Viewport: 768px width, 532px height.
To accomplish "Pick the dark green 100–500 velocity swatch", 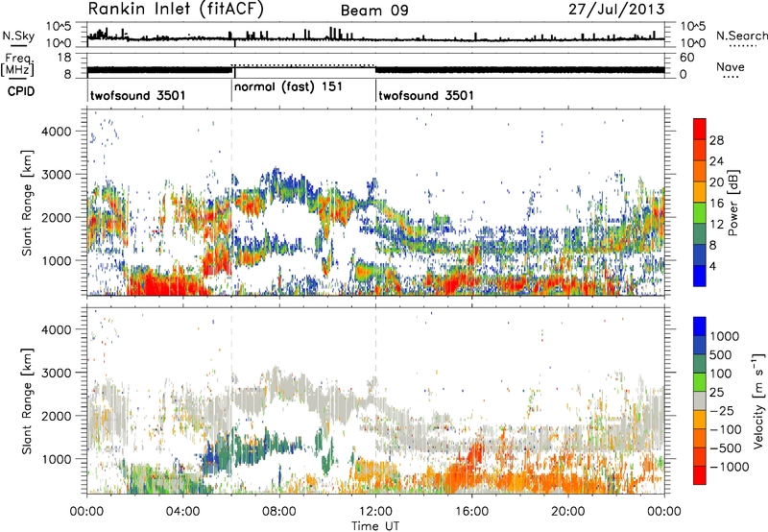I will tap(700, 364).
